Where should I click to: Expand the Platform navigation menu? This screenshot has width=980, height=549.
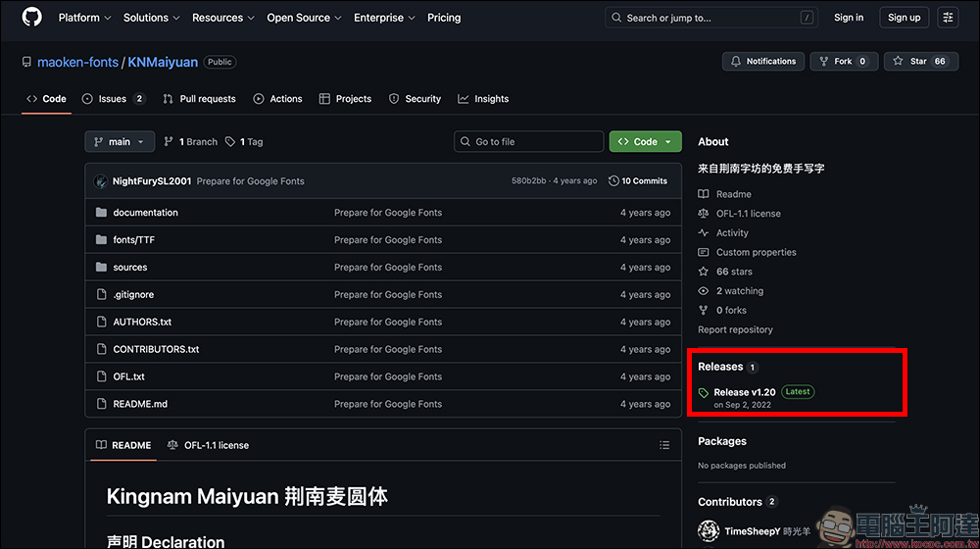pos(84,18)
